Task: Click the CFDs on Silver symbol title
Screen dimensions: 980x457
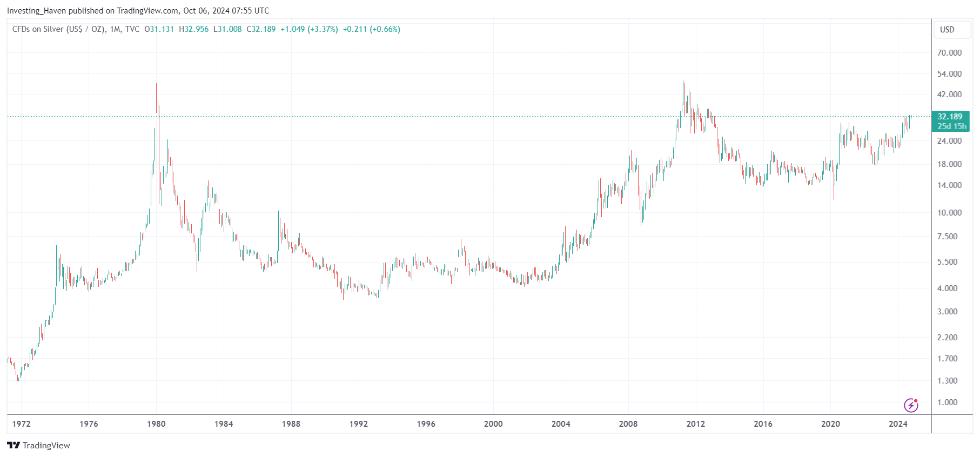Action: tap(59, 29)
